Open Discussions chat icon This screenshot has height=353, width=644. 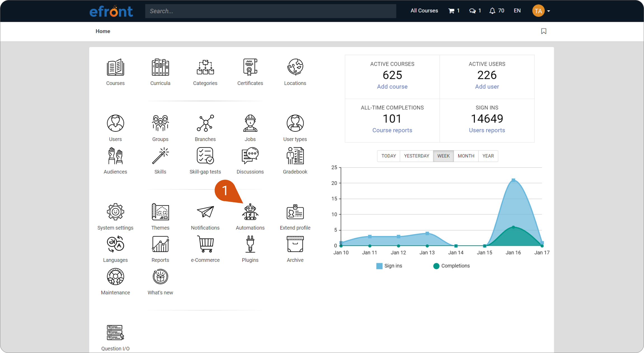coord(250,156)
